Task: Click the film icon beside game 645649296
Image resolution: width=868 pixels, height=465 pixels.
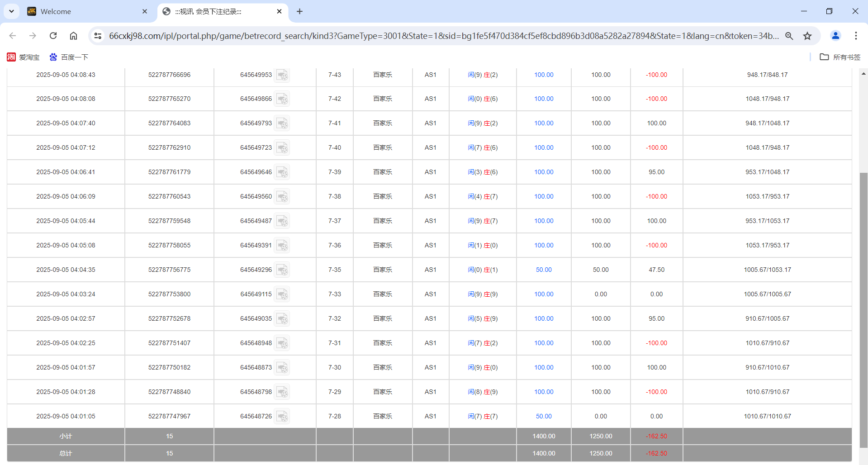Action: pyautogui.click(x=283, y=270)
